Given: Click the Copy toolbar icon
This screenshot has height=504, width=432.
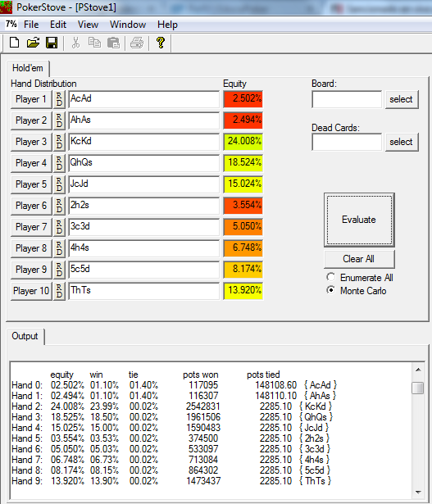Looking at the screenshot, I should click(94, 43).
